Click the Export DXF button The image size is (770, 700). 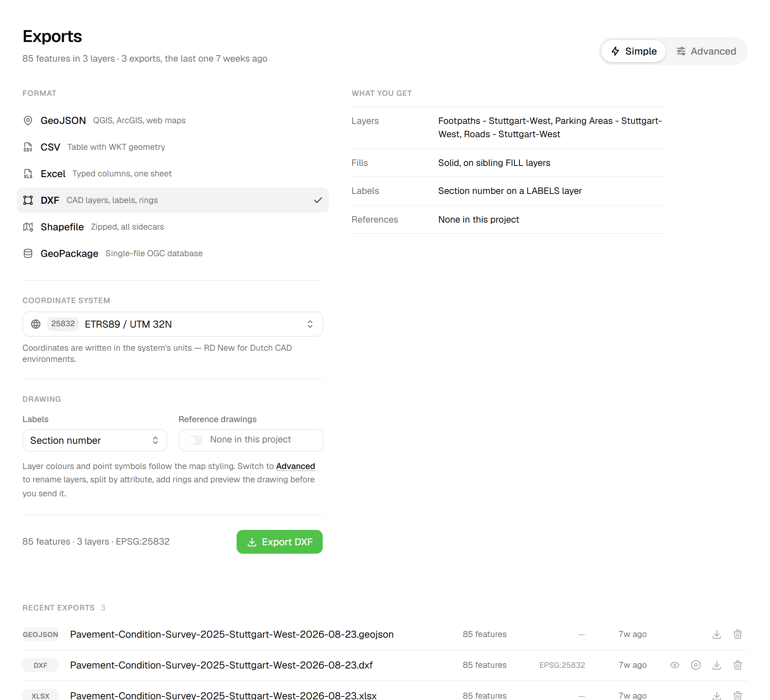point(279,541)
